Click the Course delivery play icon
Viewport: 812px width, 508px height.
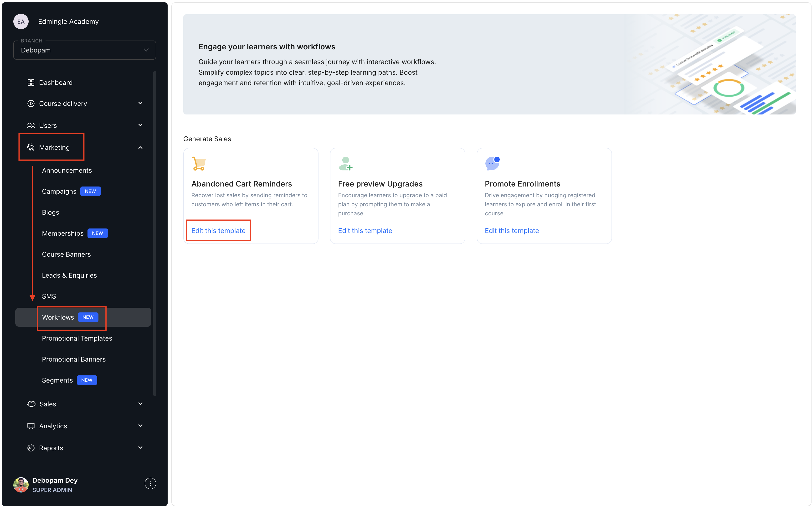(31, 104)
